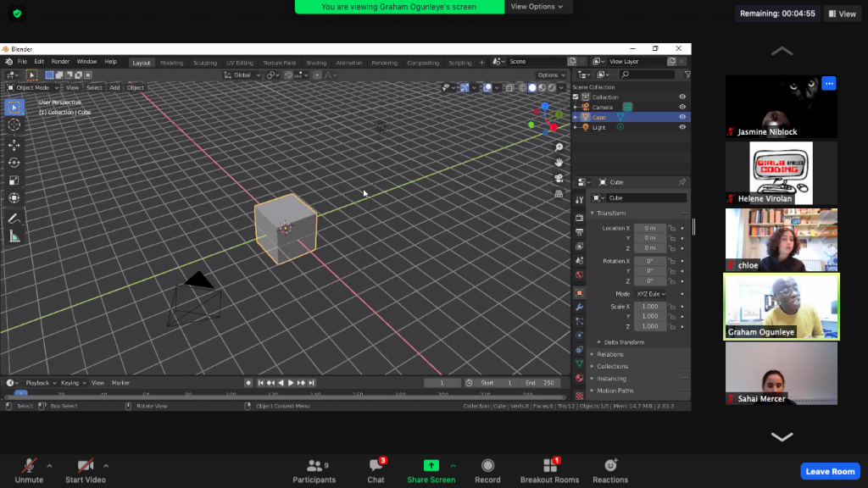The image size is (868, 488).
Task: Click the Leave Room button
Action: click(x=830, y=471)
